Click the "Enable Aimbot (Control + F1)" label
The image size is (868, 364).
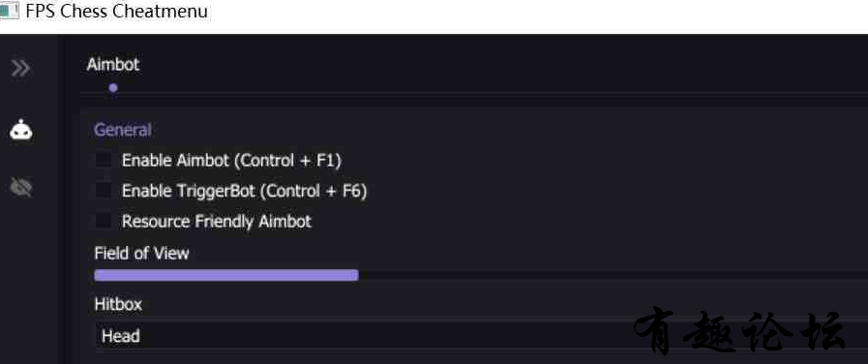232,161
